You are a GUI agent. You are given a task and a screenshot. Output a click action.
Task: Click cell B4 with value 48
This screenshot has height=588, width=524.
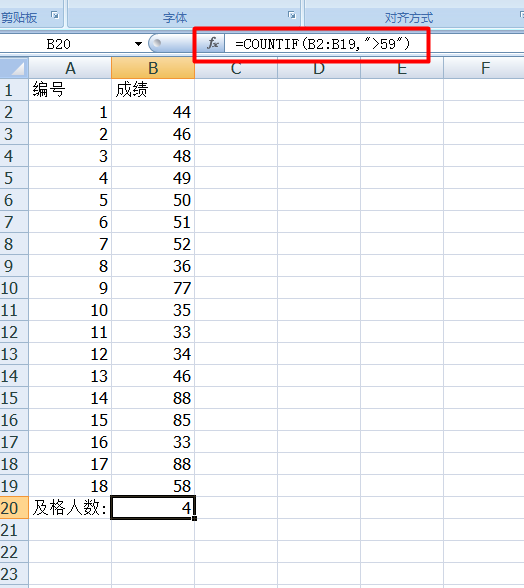[153, 156]
